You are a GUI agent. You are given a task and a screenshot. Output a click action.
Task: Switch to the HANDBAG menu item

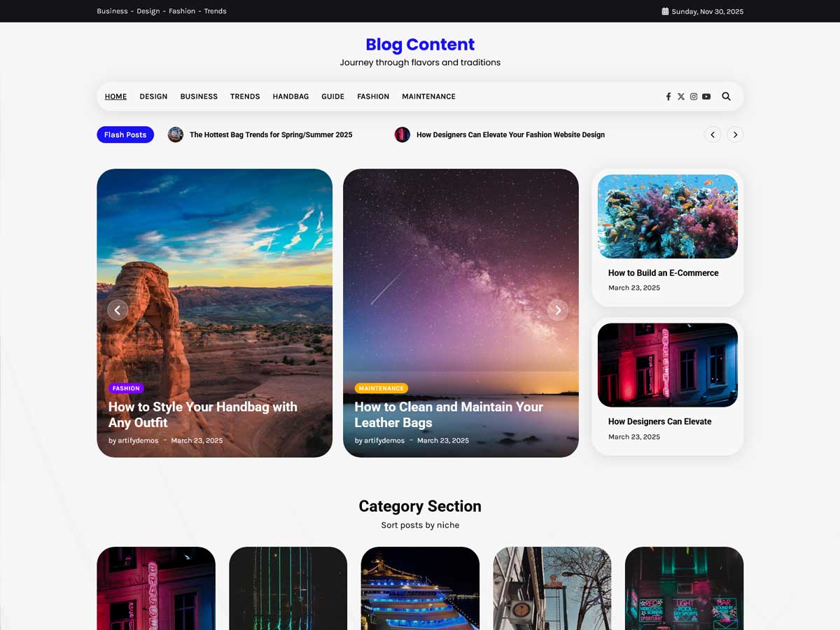[290, 97]
